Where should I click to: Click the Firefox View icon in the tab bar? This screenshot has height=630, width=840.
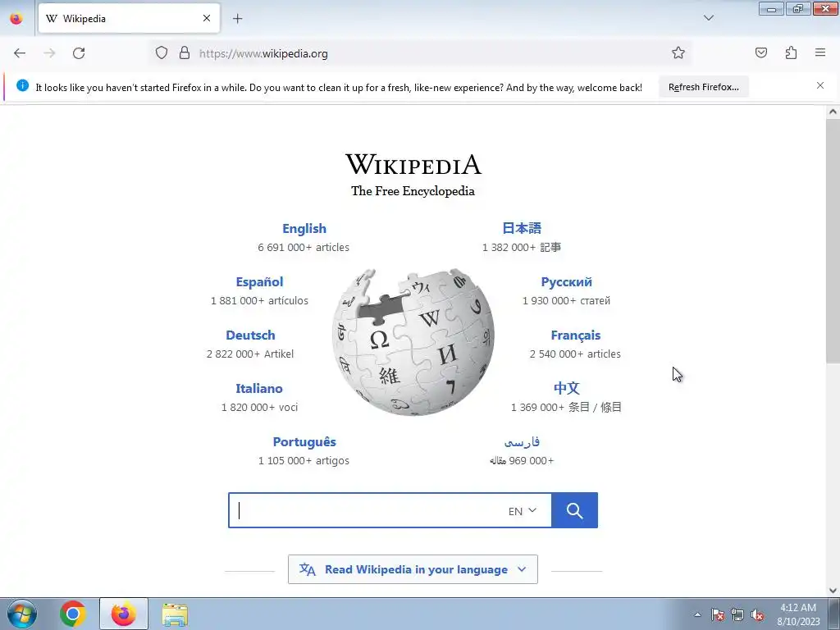click(16, 19)
